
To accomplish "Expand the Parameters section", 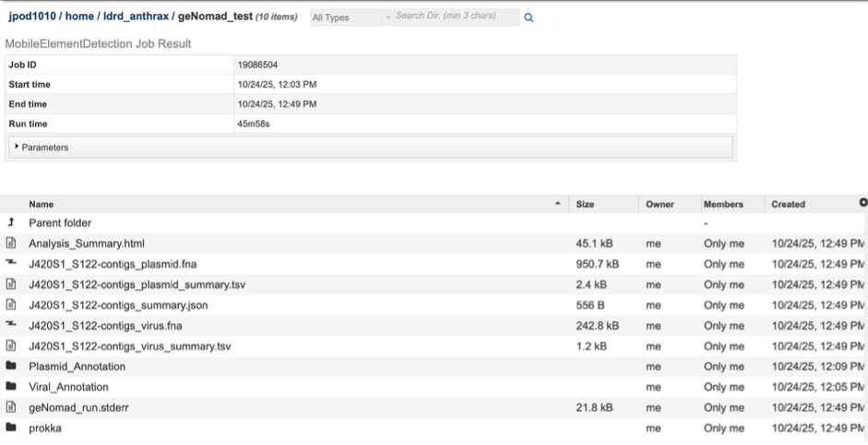I will coord(42,147).
